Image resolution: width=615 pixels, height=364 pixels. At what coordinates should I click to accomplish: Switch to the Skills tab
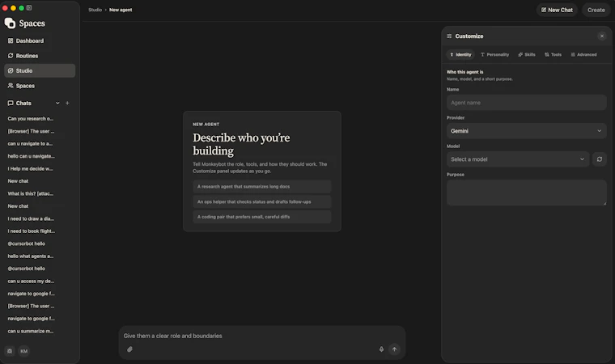527,54
